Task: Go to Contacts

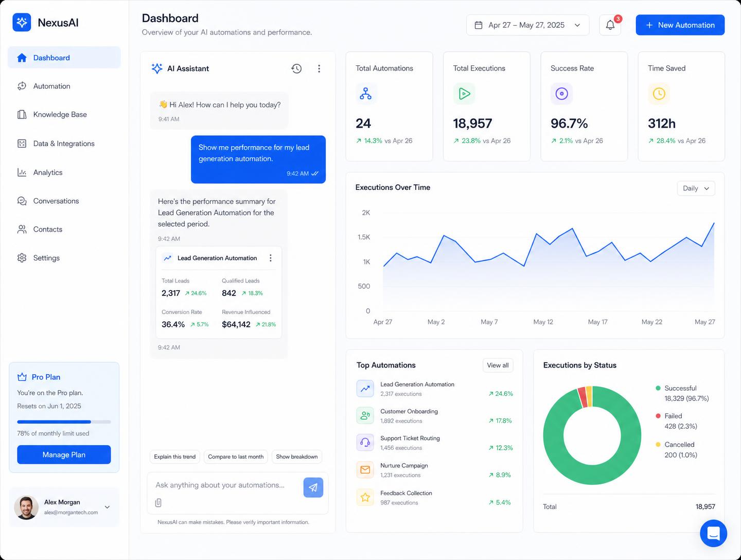Action: (x=64, y=229)
